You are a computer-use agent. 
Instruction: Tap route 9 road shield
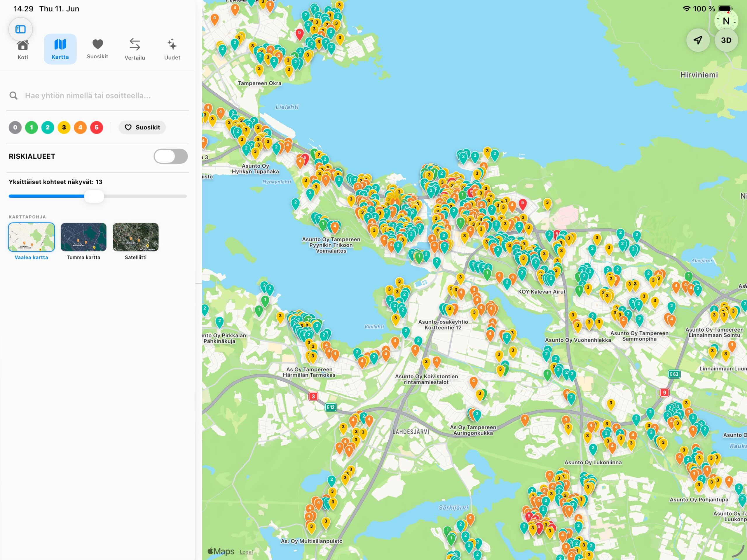[665, 393]
